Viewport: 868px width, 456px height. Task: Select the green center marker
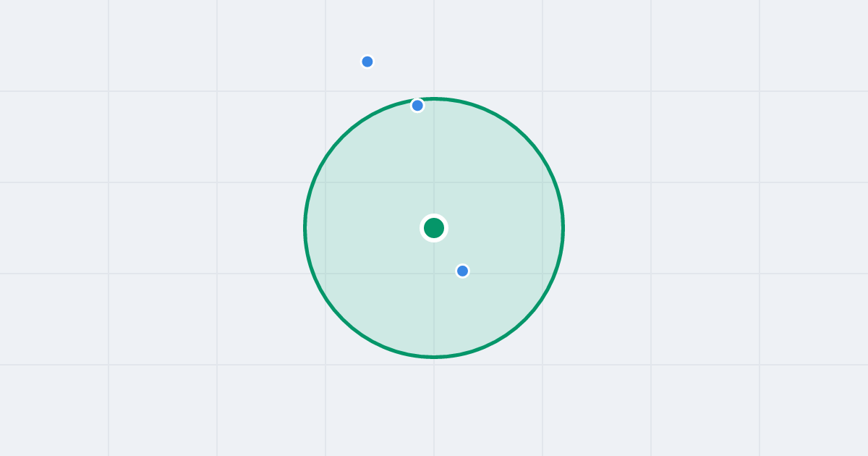coord(434,228)
